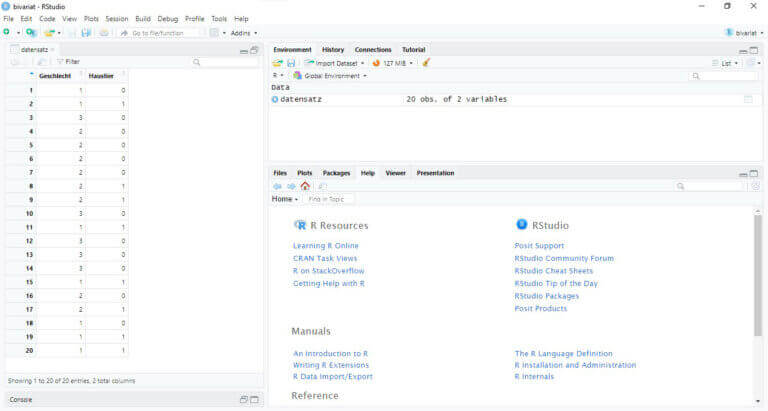Open Learning R Online link

tap(326, 245)
